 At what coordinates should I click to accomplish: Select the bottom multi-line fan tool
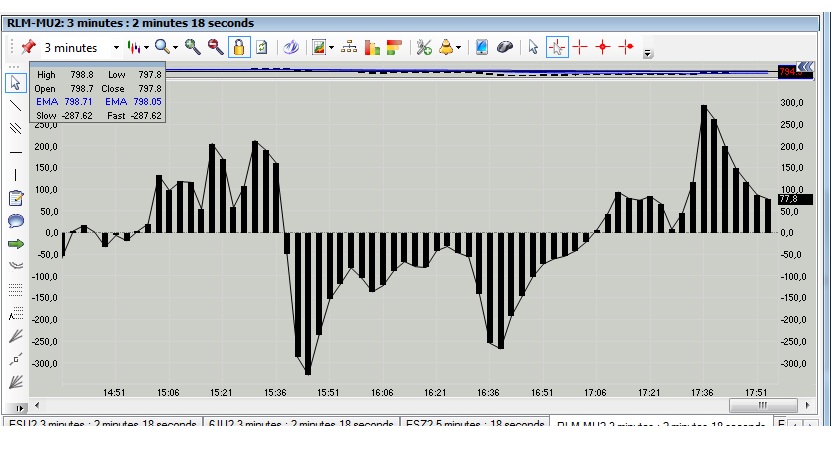[16, 382]
